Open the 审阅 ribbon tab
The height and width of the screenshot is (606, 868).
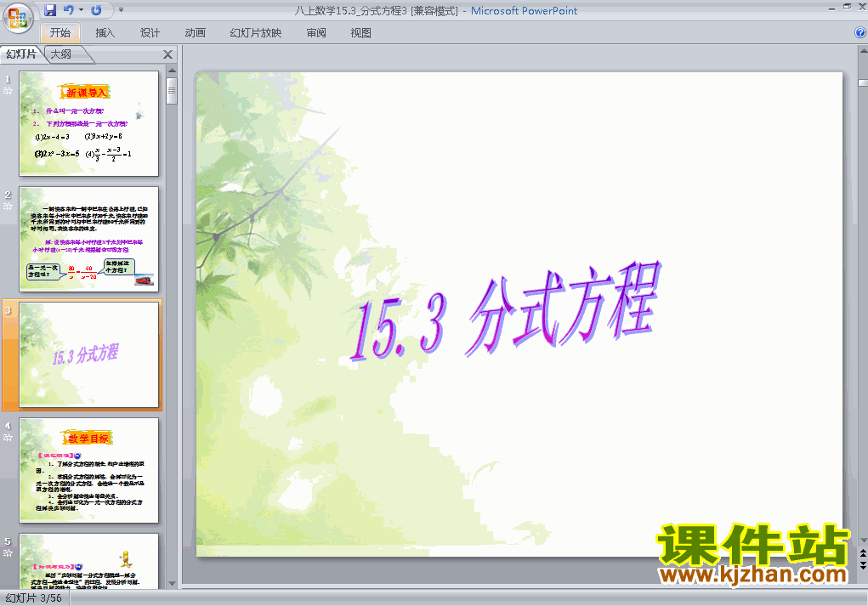(316, 33)
